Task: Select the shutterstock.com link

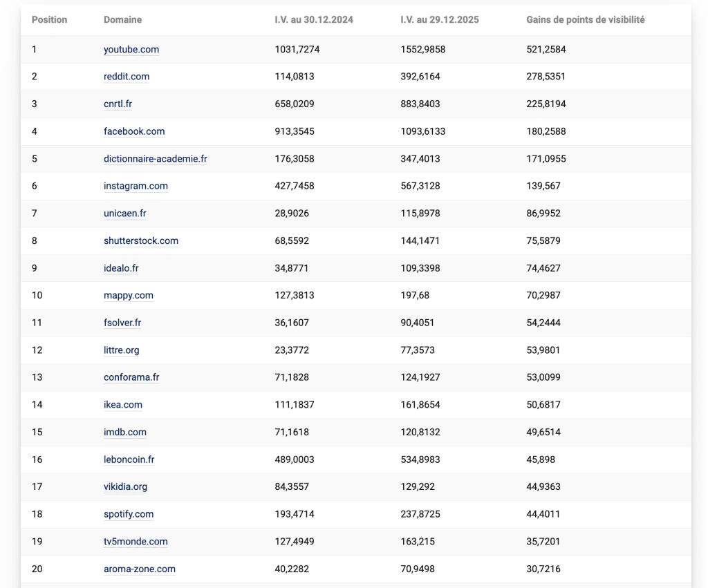Action: click(x=141, y=241)
